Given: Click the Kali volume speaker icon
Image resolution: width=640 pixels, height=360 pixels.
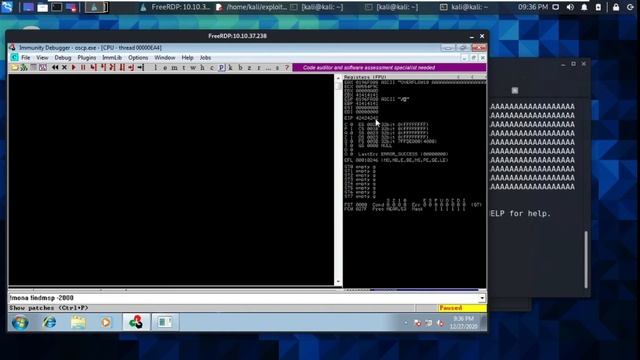Looking at the screenshot, I should tap(570, 7).
